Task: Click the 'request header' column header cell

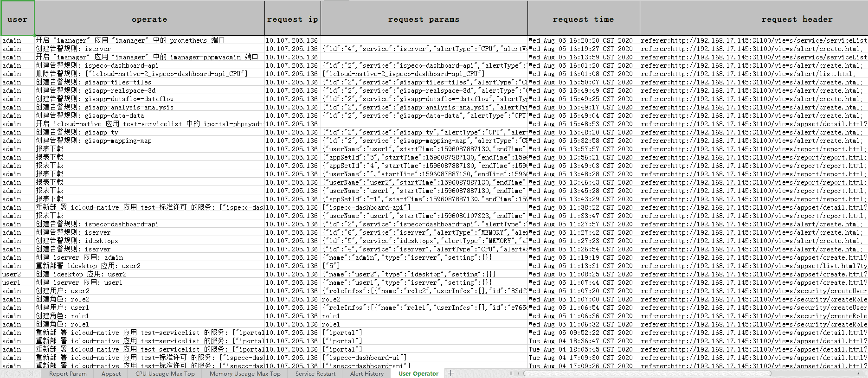Action: click(753, 19)
